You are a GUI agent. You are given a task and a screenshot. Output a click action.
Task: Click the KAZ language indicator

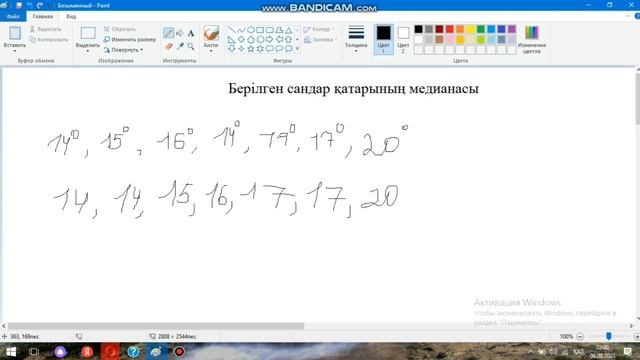[x=578, y=351]
